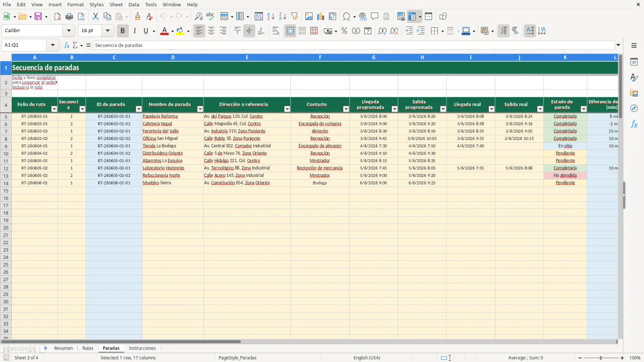Open the font size dropdown
644x362 pixels.
coord(107,31)
